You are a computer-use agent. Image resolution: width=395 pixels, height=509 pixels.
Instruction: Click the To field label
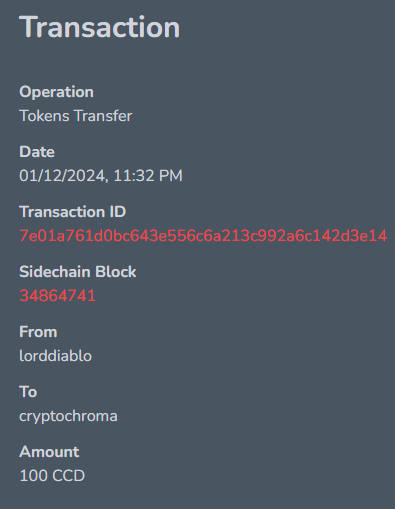coord(28,392)
